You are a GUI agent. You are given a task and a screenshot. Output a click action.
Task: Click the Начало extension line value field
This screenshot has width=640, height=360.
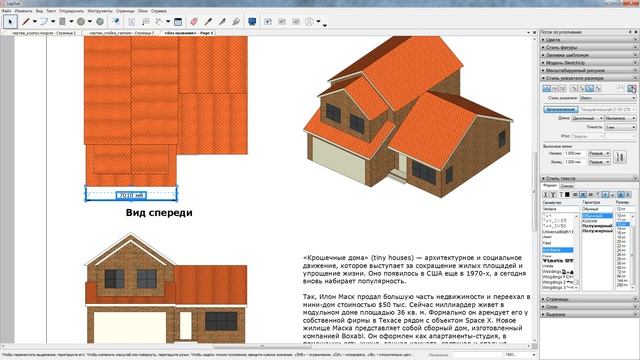(575, 153)
